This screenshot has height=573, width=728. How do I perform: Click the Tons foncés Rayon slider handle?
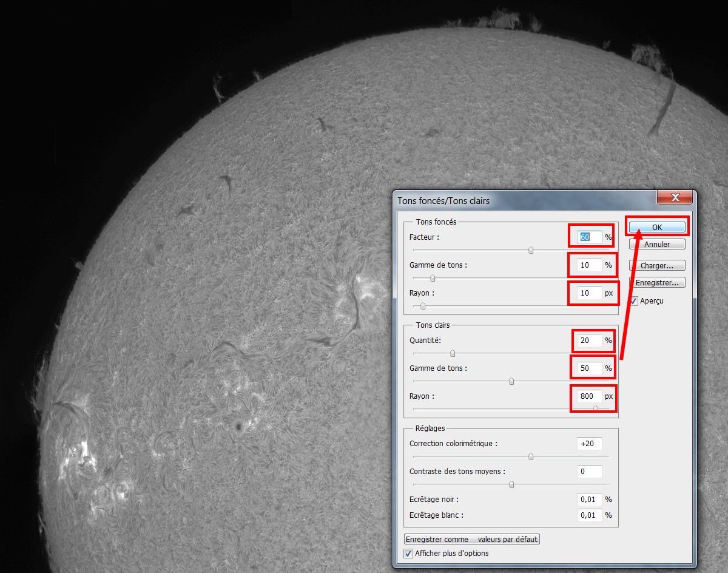click(x=423, y=306)
